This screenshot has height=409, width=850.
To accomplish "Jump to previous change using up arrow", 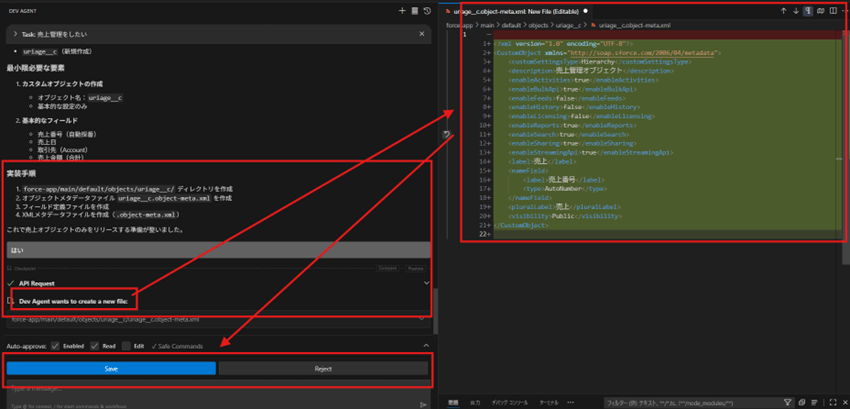I will point(784,11).
